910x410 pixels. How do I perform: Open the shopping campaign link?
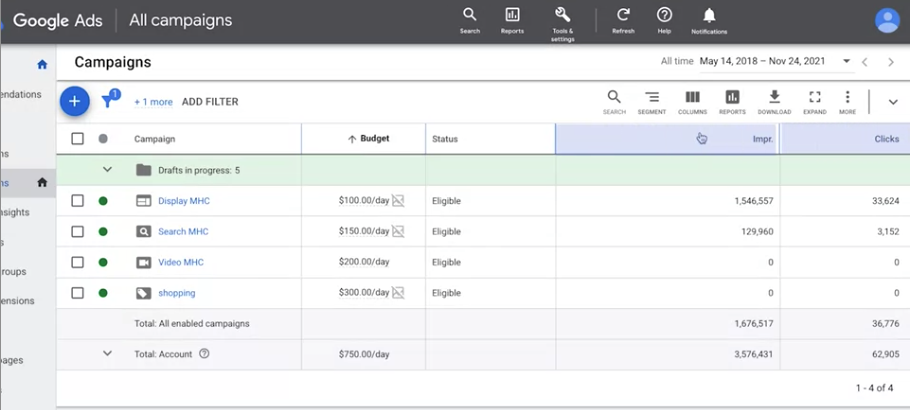[177, 293]
